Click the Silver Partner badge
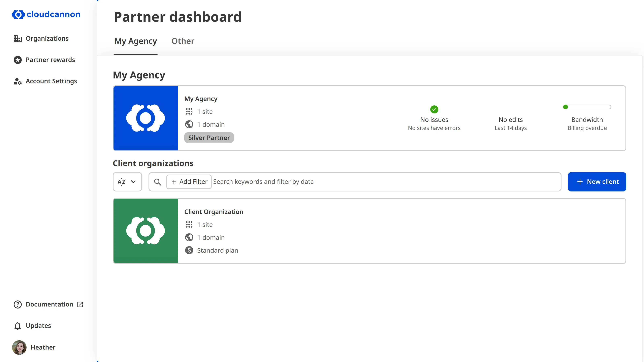The width and height of the screenshot is (644, 362). tap(209, 138)
